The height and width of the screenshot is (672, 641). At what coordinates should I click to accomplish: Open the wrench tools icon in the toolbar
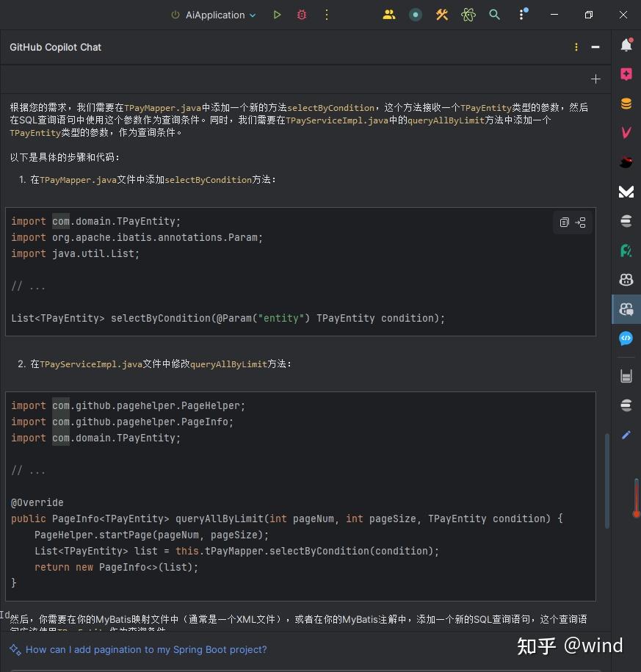click(x=441, y=14)
